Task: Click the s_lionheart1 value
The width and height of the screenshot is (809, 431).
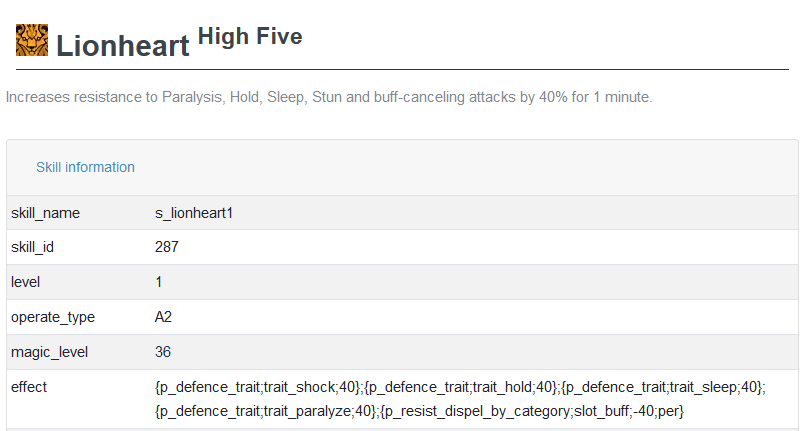Action: 193,213
